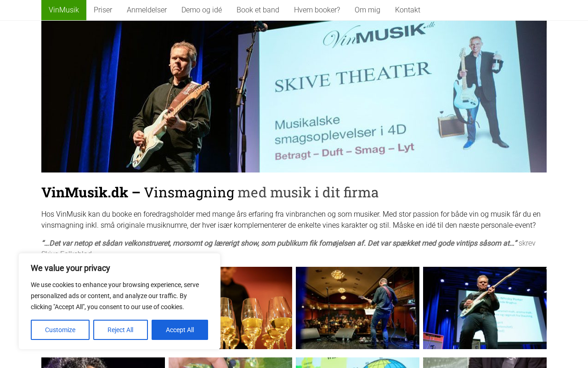Click the Skive Theater hero banner image
The height and width of the screenshot is (368, 588).
pyautogui.click(x=294, y=97)
